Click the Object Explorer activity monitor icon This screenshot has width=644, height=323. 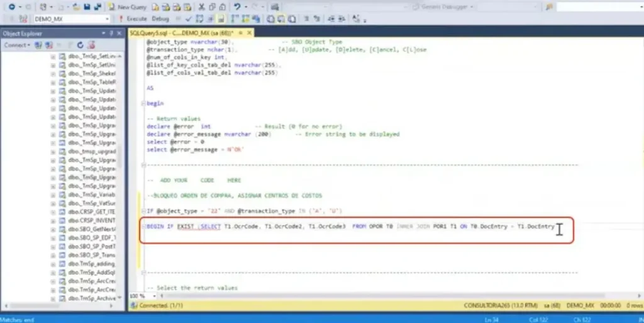[x=91, y=45]
